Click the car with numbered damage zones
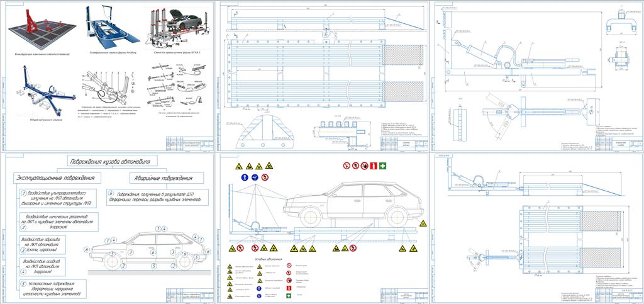Screen dimensions: 644x304 click(148, 251)
